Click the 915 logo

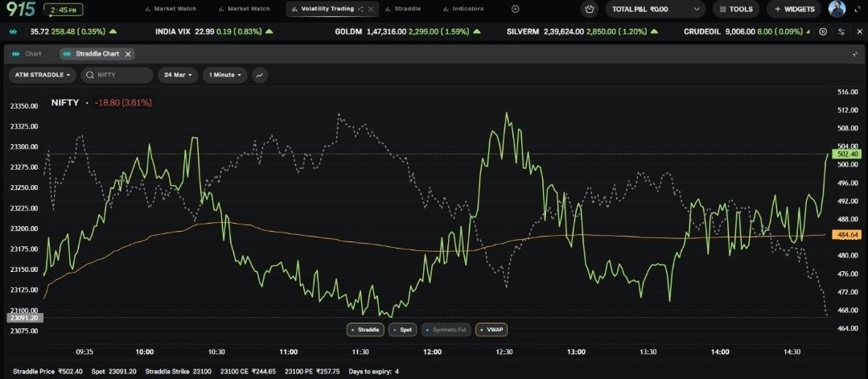click(x=20, y=9)
